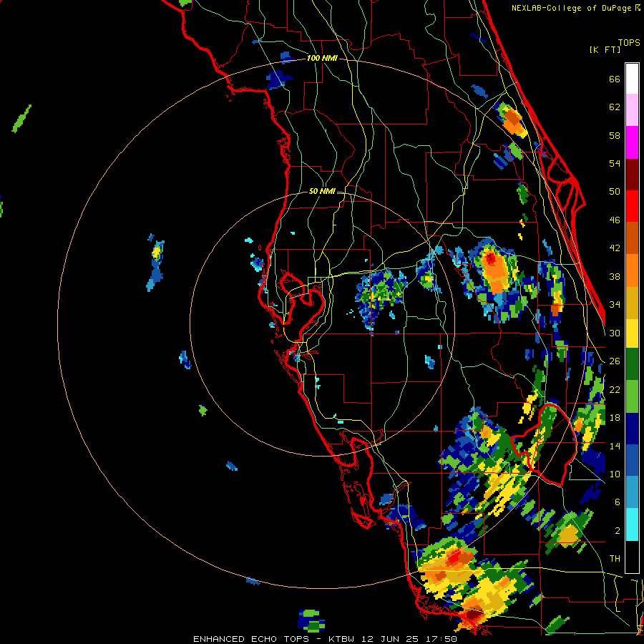Viewport: 644px width, 644px height.
Task: Click the white swatch beside the 66 label
Action: 632,79
